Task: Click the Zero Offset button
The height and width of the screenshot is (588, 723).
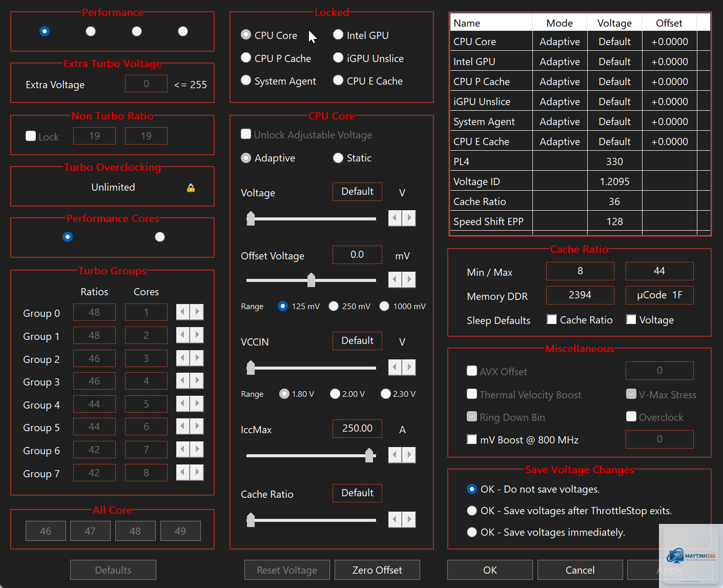Action: pos(377,570)
